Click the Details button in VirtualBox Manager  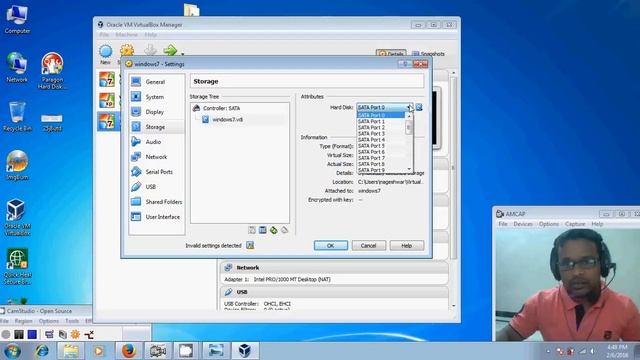point(391,53)
